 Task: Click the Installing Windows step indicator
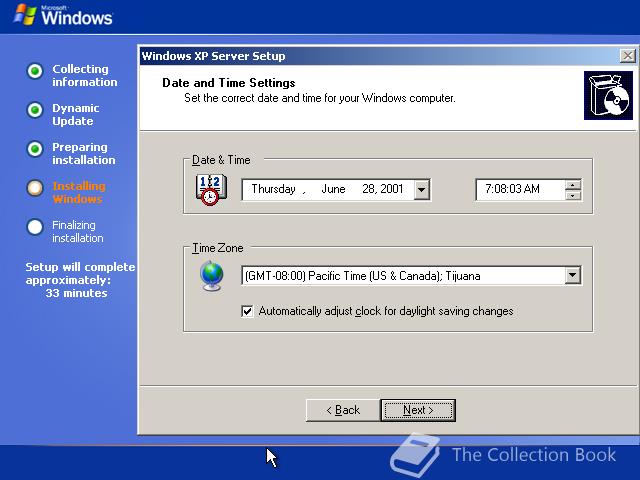click(35, 188)
